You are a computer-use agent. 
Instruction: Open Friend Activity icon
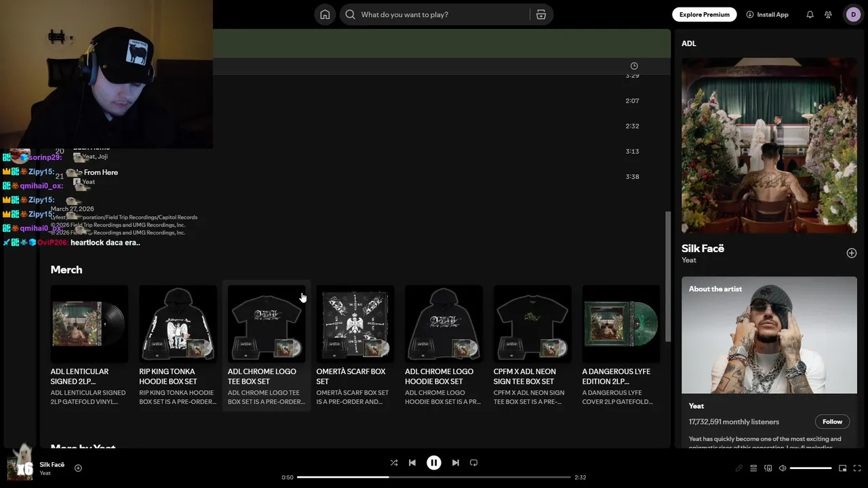click(828, 14)
